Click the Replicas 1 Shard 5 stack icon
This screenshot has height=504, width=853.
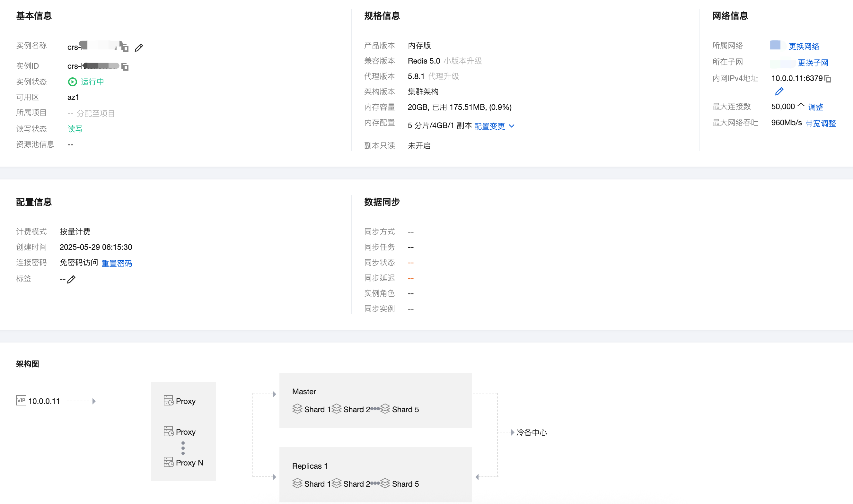point(385,483)
